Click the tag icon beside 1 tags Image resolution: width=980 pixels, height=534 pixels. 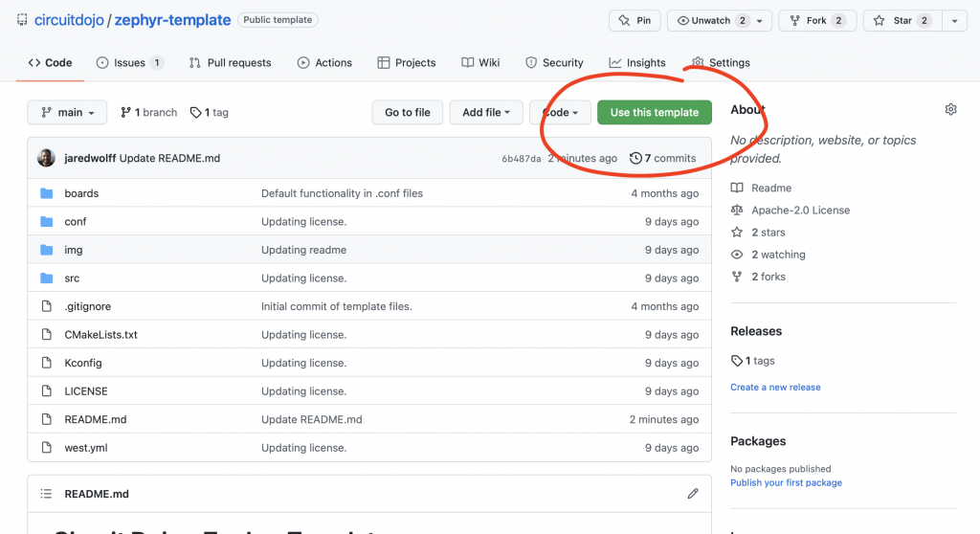tap(737, 361)
